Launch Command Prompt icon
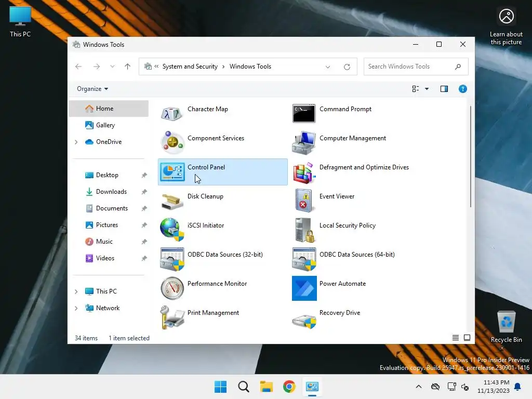Screen dimensions: 532x399 (x=303, y=113)
